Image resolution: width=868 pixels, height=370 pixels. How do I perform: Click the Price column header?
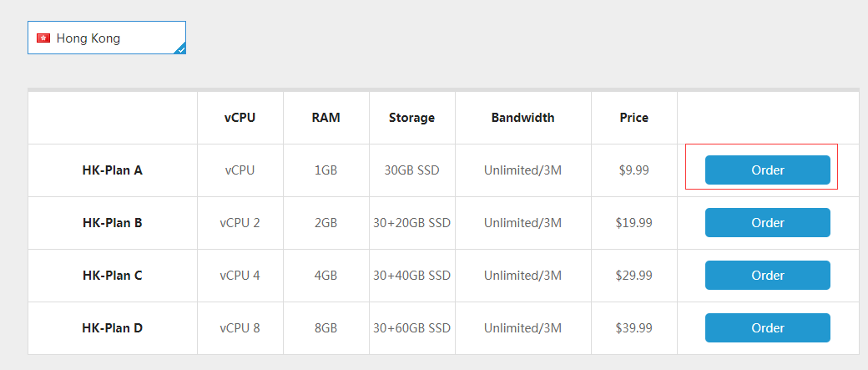[x=633, y=118]
